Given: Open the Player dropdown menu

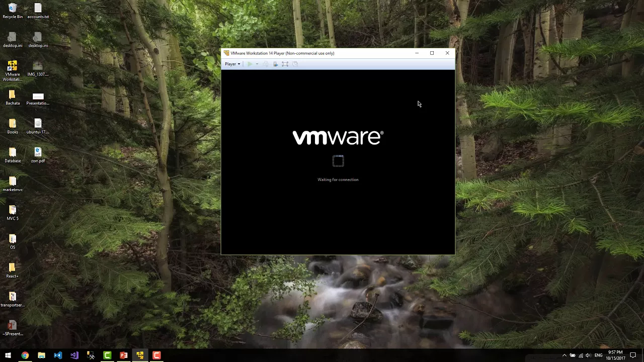Looking at the screenshot, I should pos(232,64).
